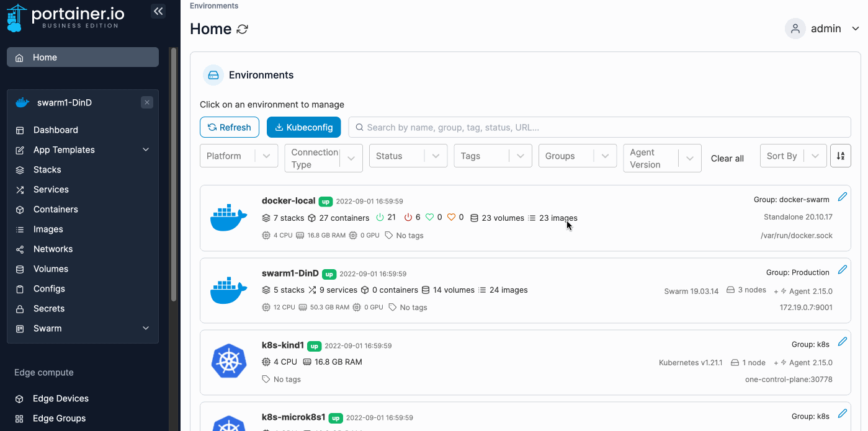Collapse the sidebar with double-chevron icon
Screen dimensions: 868x431
[x=158, y=11]
